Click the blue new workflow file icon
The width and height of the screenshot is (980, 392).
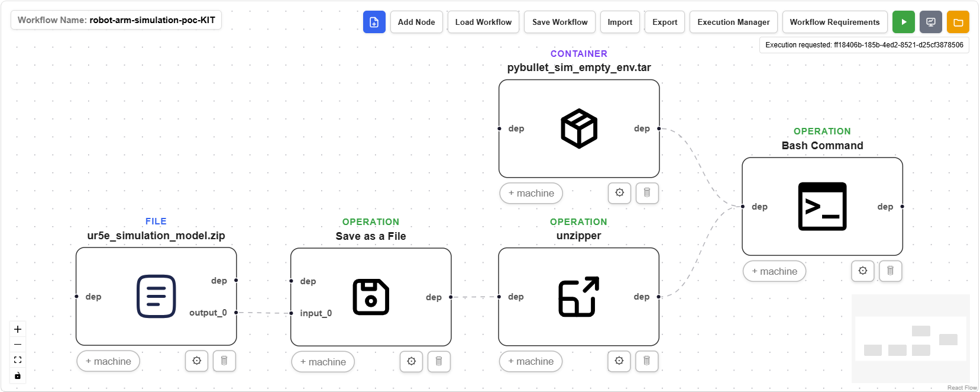pyautogui.click(x=374, y=22)
